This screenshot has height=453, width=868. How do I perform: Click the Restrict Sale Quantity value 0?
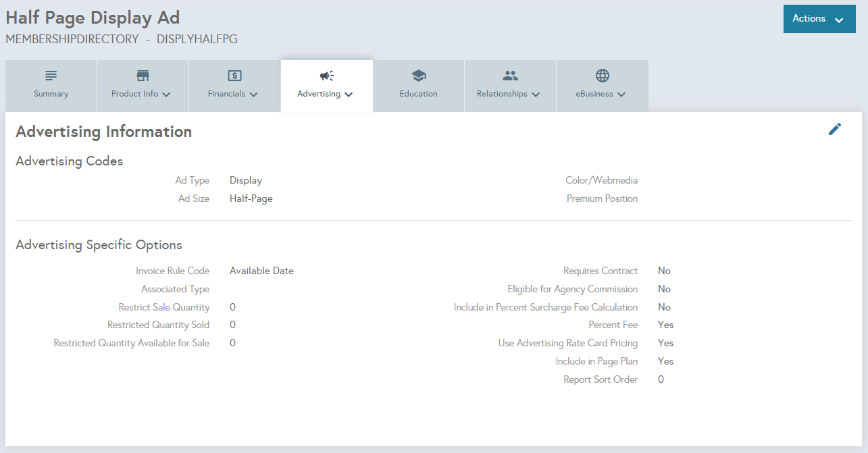click(232, 307)
